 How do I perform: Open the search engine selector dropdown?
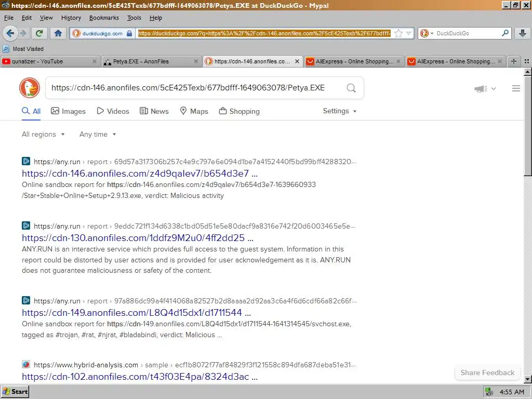(427, 33)
